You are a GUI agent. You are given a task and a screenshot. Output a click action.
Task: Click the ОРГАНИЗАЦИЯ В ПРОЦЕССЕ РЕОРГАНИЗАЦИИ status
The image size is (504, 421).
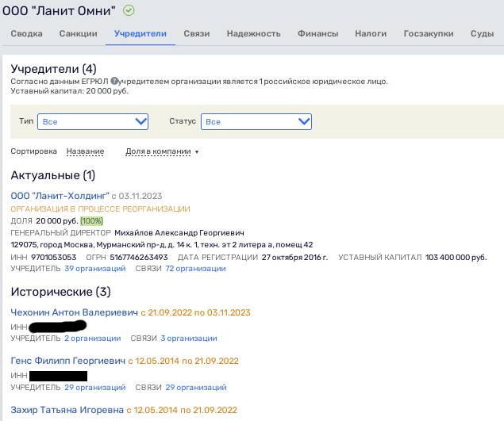tap(100, 209)
